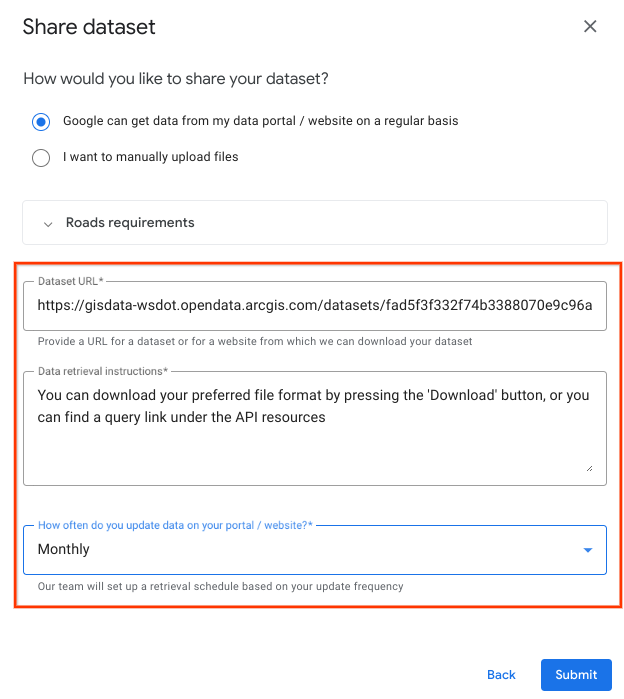Click the 'How often do you update' field label
Viewport: 624px width, 699px height.
tap(174, 526)
